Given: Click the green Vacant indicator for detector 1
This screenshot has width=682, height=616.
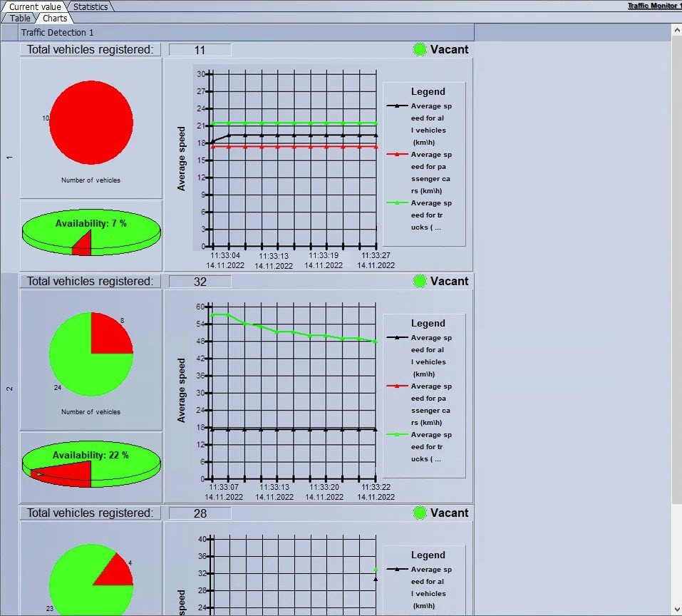Looking at the screenshot, I should [x=420, y=50].
